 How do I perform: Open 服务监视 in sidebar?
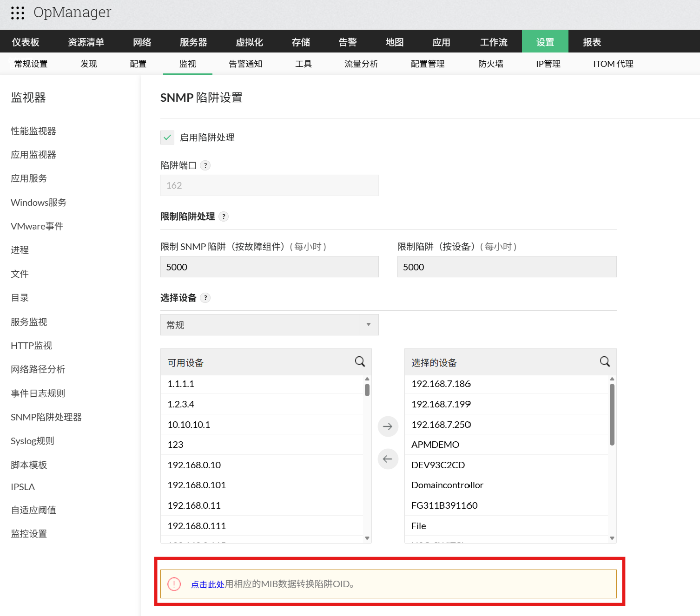tap(29, 322)
